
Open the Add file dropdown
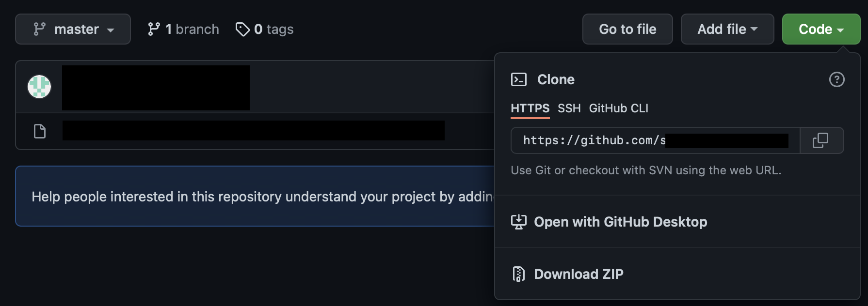click(x=727, y=29)
